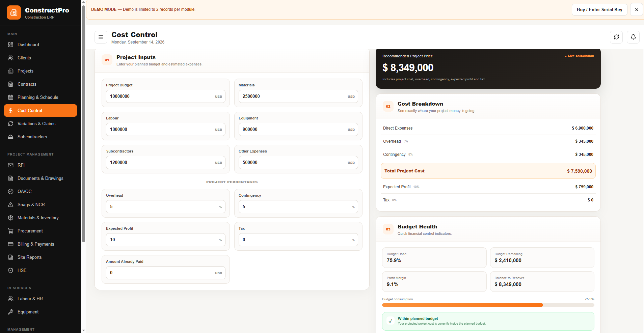644x333 pixels.
Task: Click the Contingency percentage field
Action: pyautogui.click(x=298, y=207)
